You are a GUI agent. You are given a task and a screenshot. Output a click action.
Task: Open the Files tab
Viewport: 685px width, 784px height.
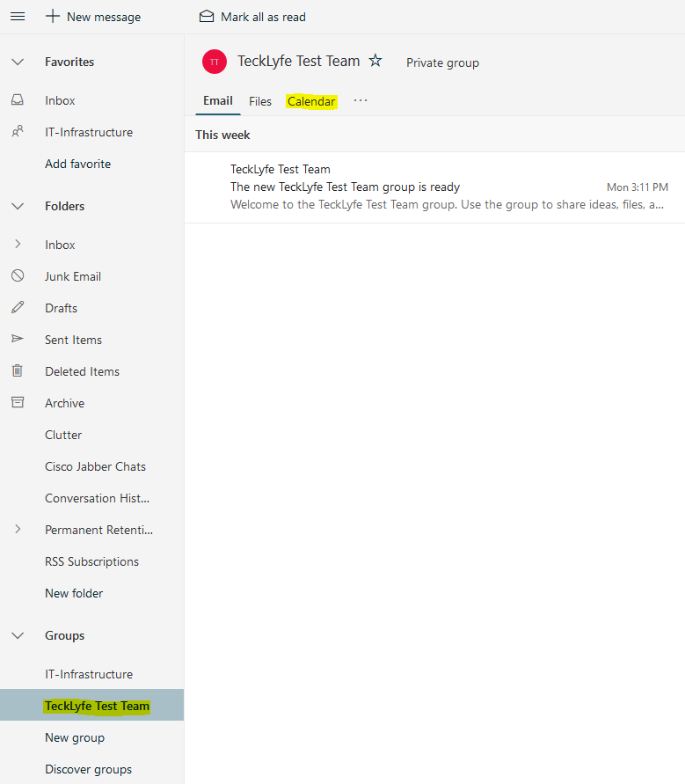[260, 102]
